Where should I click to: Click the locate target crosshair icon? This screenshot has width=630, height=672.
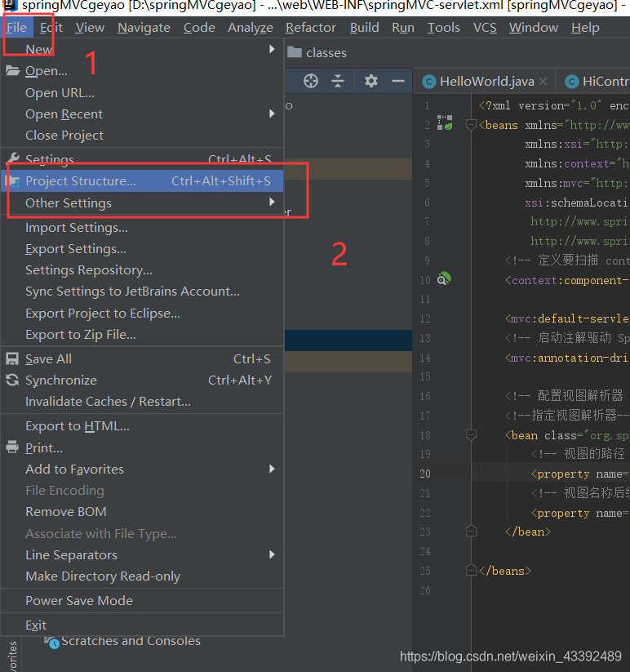pos(310,81)
